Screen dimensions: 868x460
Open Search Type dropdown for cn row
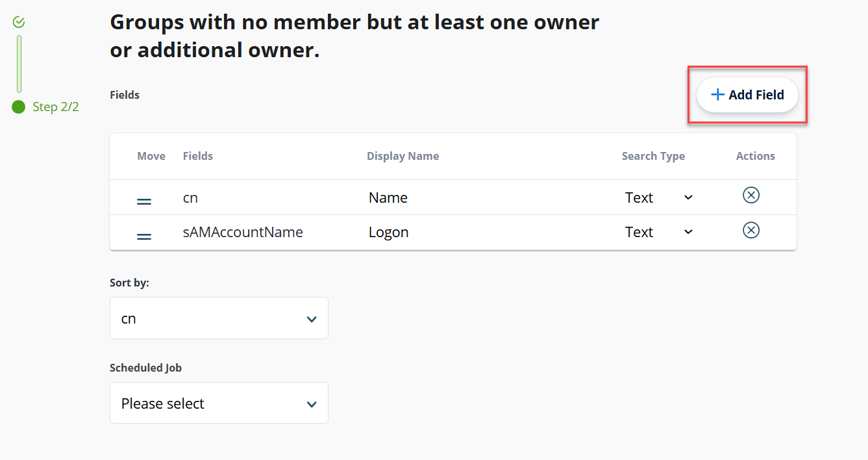click(659, 198)
